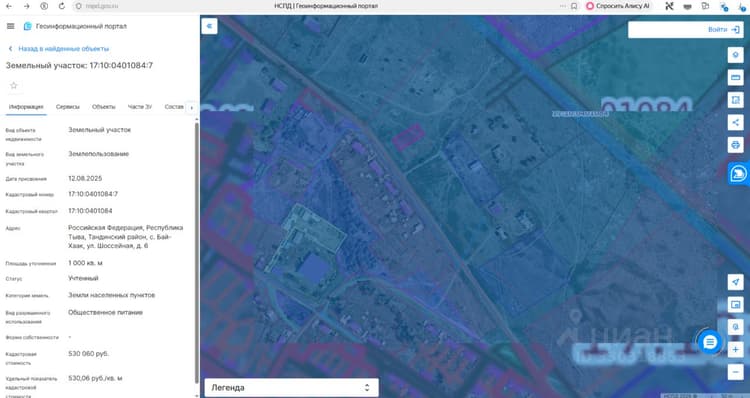Zoom out the map
This screenshot has width=750, height=398.
pos(736,372)
